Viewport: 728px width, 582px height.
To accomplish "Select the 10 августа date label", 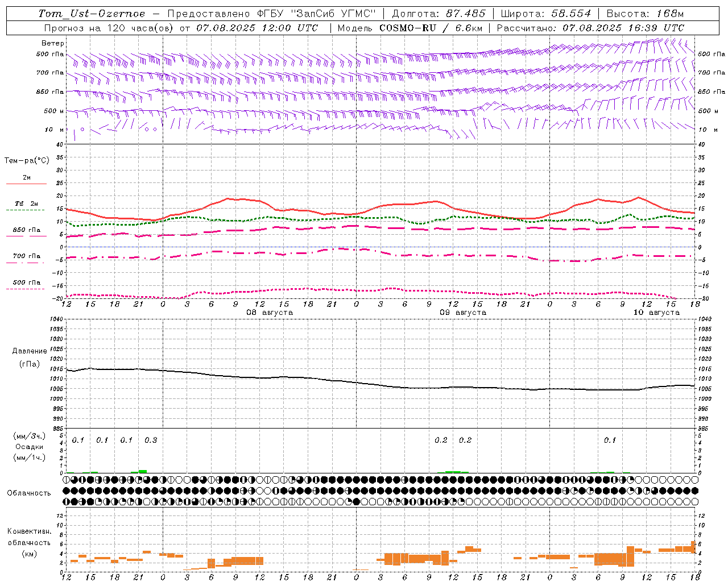I will (x=656, y=313).
